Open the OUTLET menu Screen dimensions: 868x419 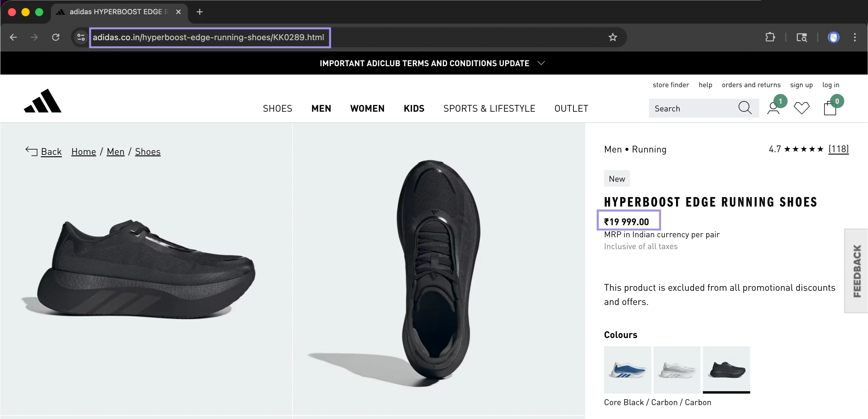coord(571,108)
